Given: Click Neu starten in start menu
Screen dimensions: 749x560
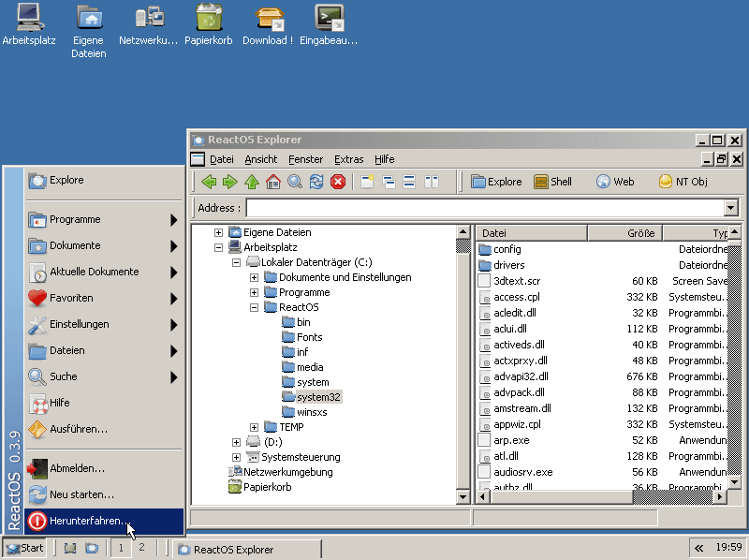Looking at the screenshot, I should click(x=81, y=494).
